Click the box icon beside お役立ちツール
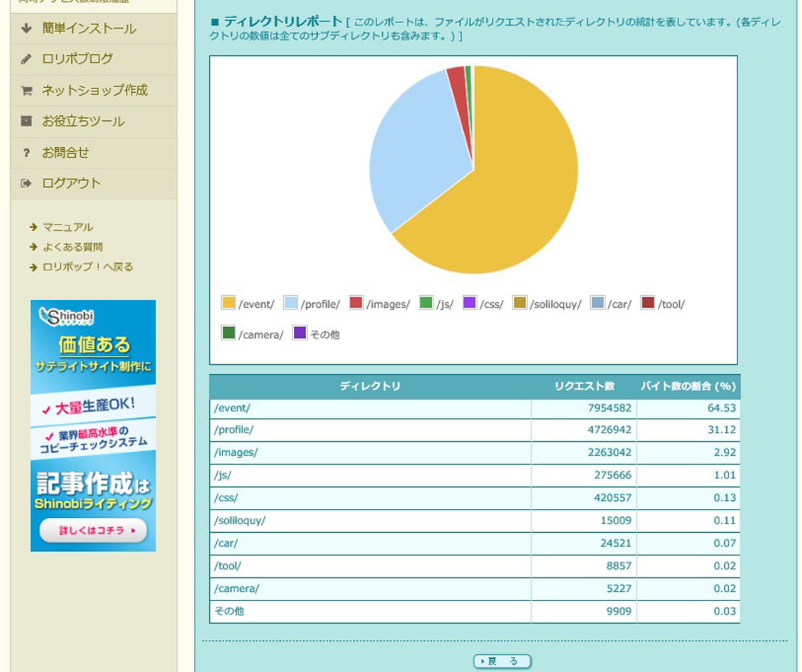The height and width of the screenshot is (672, 802). click(26, 121)
